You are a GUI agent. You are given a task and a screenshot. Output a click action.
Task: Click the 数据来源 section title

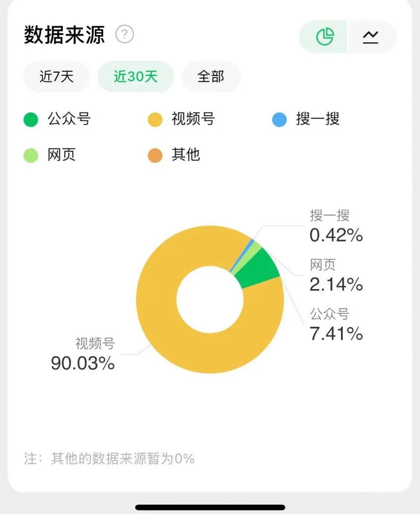point(64,35)
